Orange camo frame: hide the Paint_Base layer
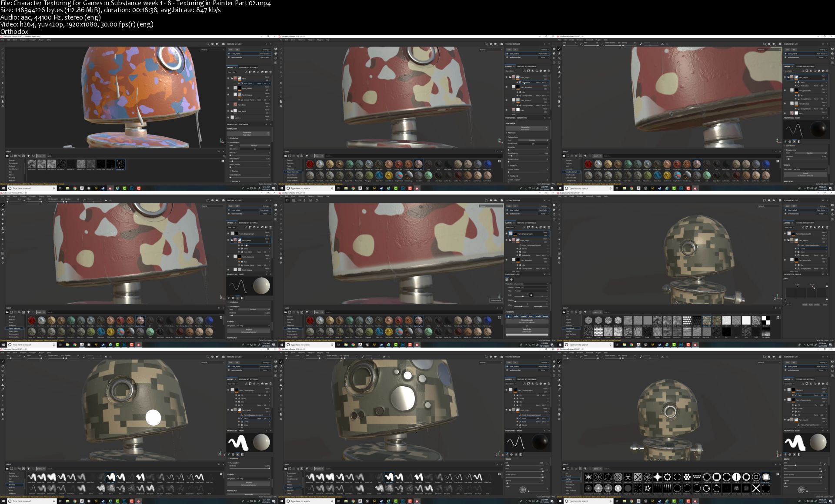The width and height of the screenshot is (835, 504). click(228, 104)
